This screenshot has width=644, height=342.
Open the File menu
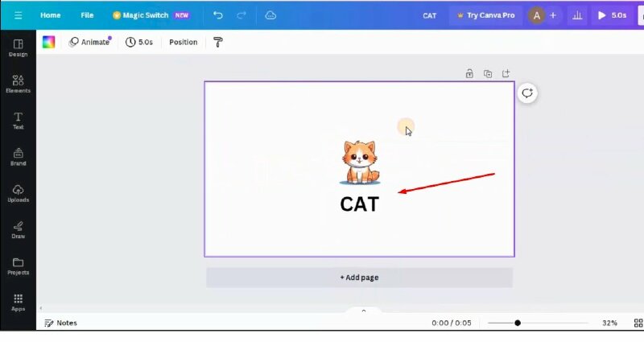tap(87, 15)
